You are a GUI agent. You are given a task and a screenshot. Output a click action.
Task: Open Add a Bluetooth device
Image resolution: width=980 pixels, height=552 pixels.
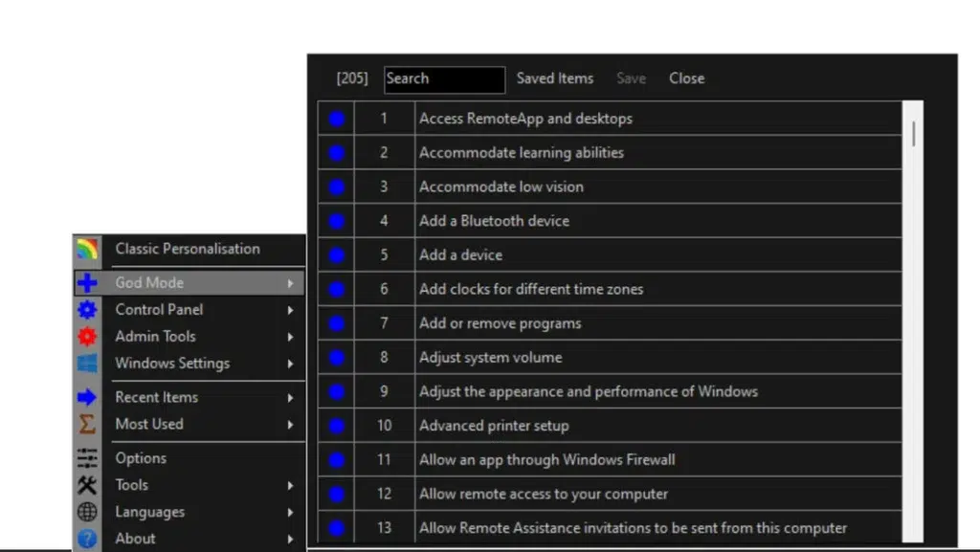[494, 221]
